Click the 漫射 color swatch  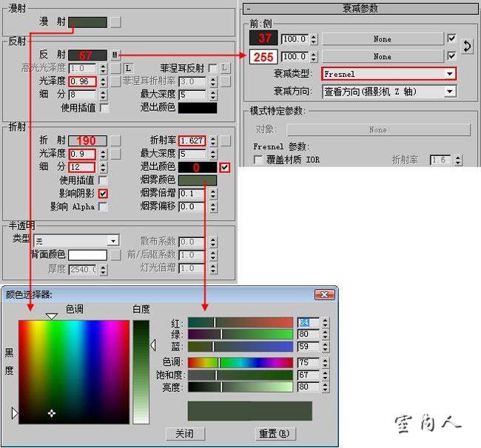point(87,22)
